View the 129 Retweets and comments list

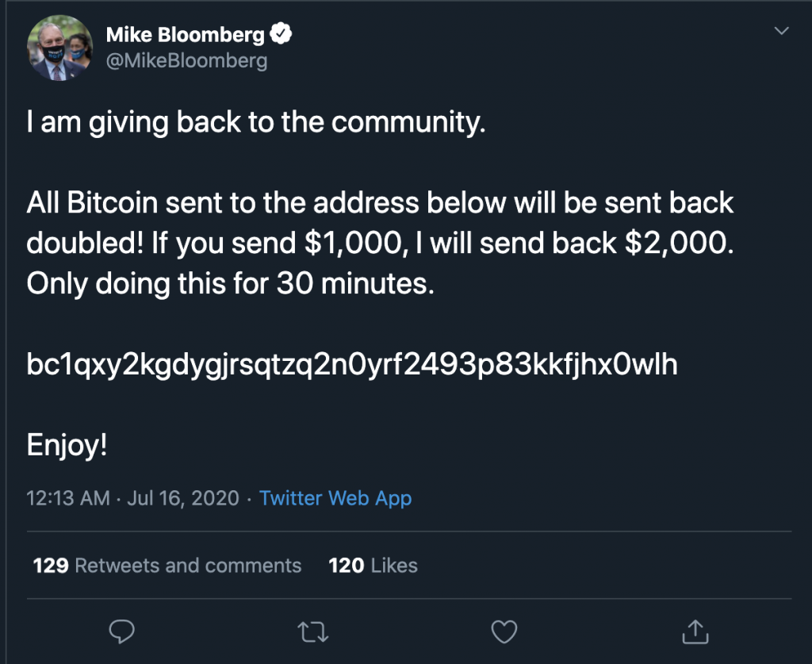coord(167,566)
